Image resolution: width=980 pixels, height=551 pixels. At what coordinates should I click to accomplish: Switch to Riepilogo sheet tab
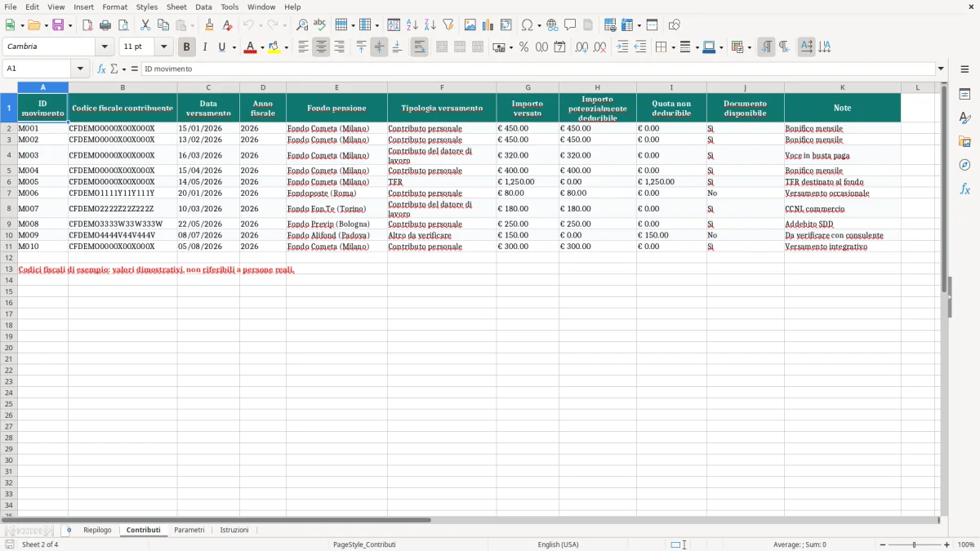pos(97,530)
